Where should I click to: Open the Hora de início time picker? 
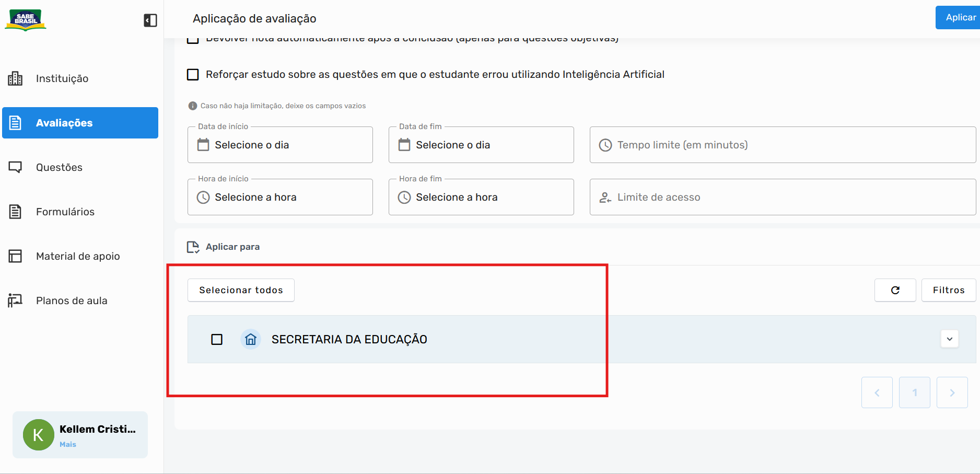(x=280, y=197)
